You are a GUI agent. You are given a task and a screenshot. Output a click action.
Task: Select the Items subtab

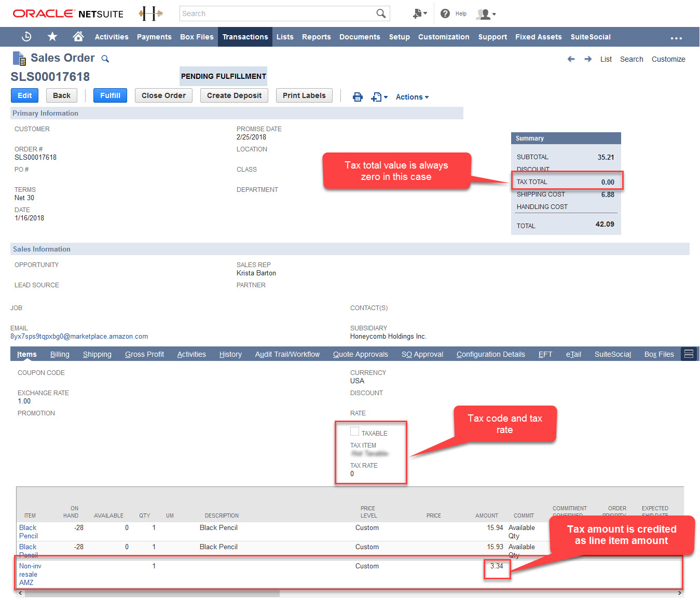click(27, 354)
